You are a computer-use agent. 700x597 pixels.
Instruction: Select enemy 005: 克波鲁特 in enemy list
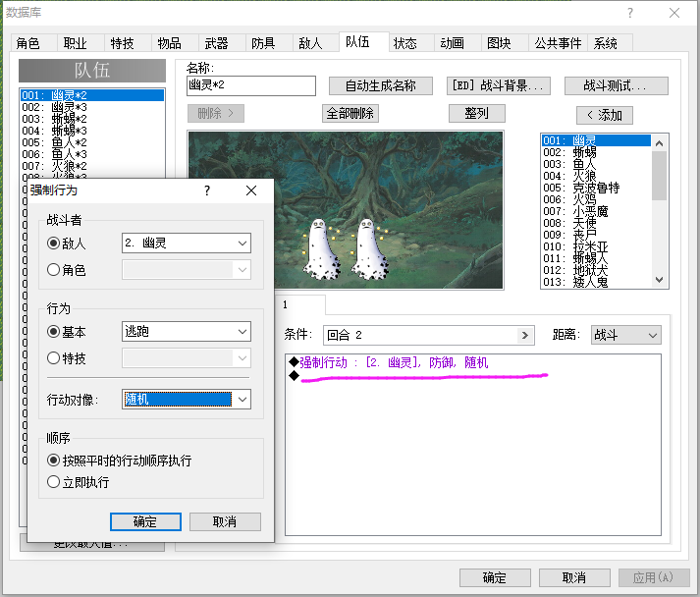tap(597, 188)
